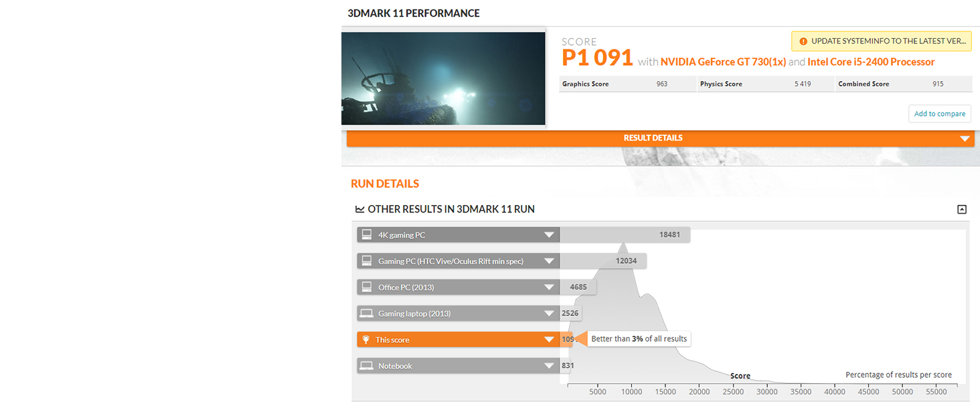
Task: Click the Percentage of results per score label
Action: (898, 375)
